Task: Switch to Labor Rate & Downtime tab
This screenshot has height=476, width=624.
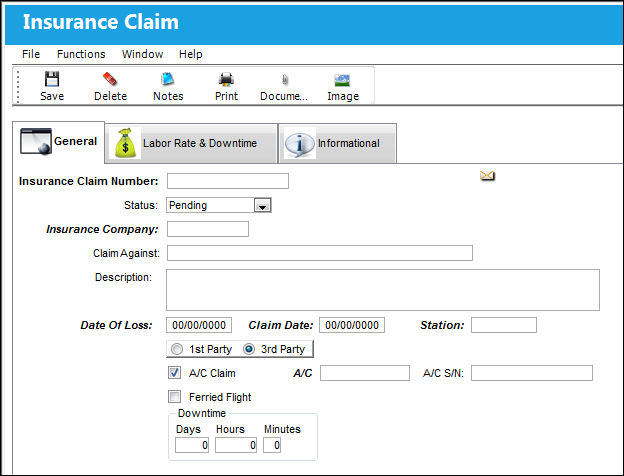Action: [191, 143]
